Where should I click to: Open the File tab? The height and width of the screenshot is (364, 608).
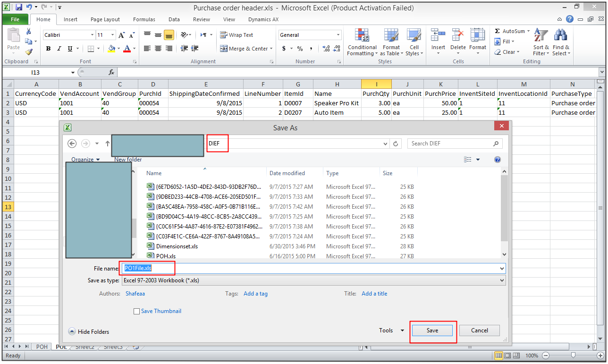click(15, 19)
